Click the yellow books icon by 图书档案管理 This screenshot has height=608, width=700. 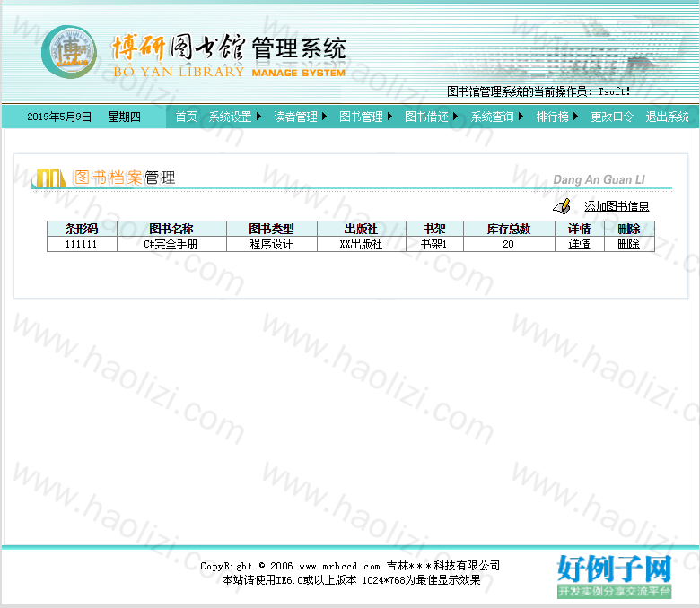[x=49, y=178]
